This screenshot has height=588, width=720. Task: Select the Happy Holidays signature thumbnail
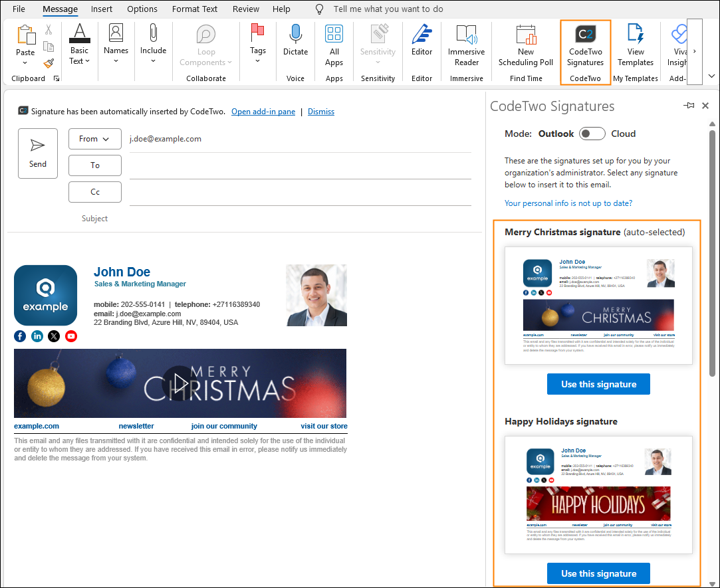tap(598, 495)
